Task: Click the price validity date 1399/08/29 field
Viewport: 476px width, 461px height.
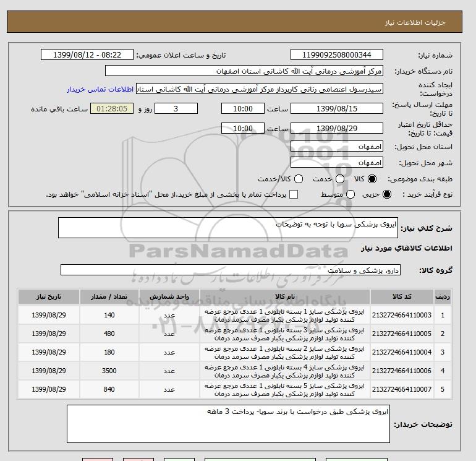Action: (337, 128)
